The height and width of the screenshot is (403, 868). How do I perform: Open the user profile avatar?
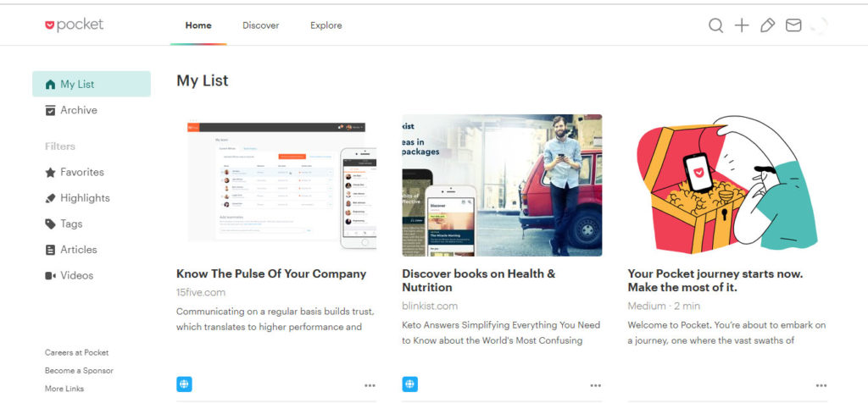819,25
